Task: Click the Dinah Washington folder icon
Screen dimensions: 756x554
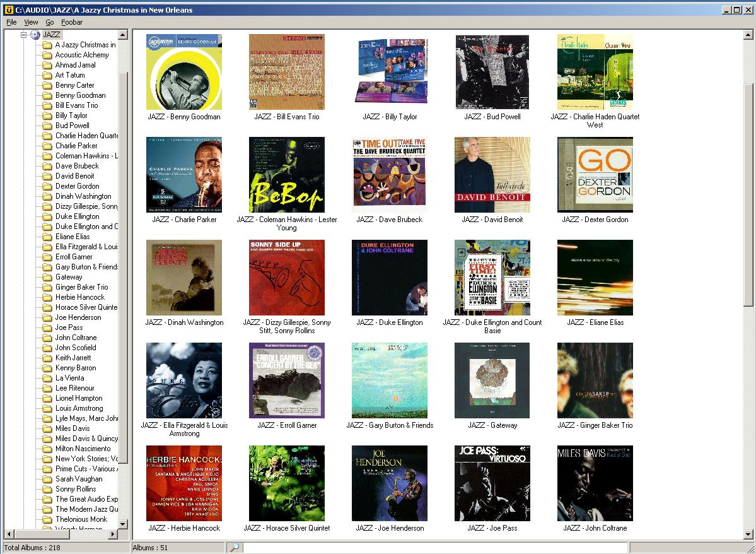Action: [x=47, y=197]
